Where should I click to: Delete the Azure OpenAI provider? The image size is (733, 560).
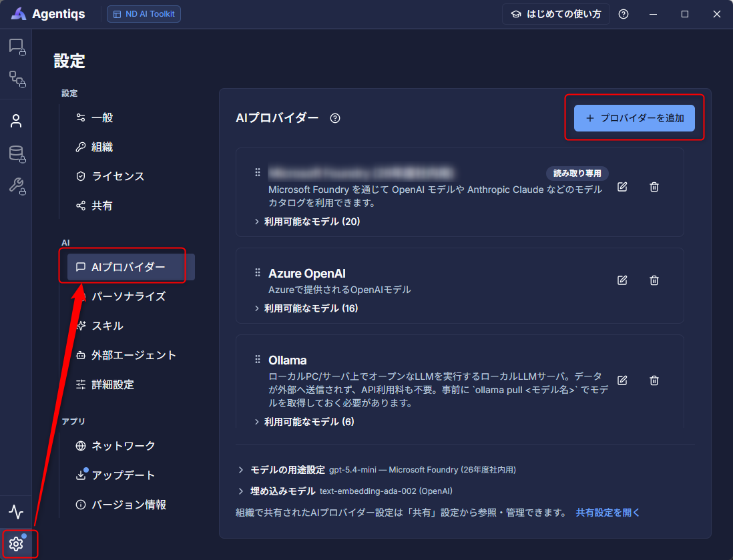coord(654,280)
